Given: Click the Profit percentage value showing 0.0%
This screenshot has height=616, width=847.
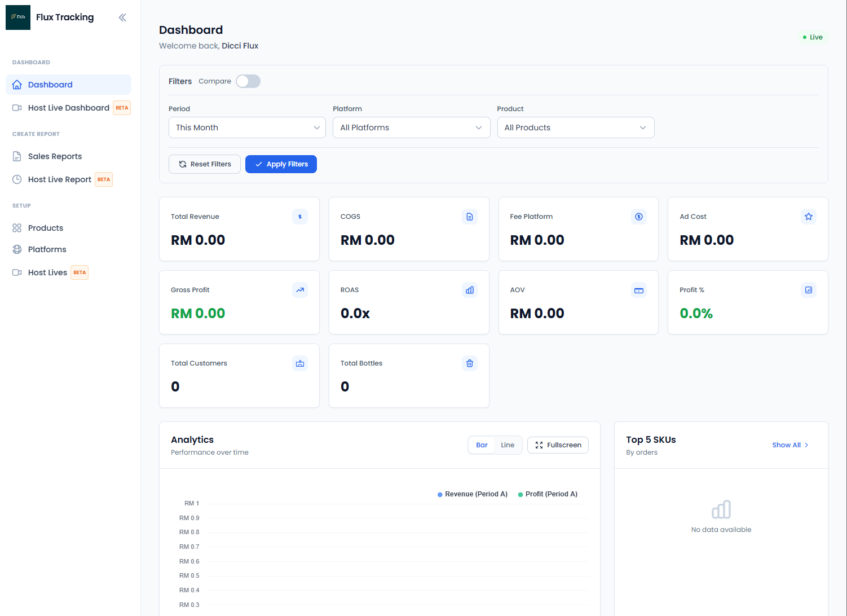Looking at the screenshot, I should tap(696, 313).
